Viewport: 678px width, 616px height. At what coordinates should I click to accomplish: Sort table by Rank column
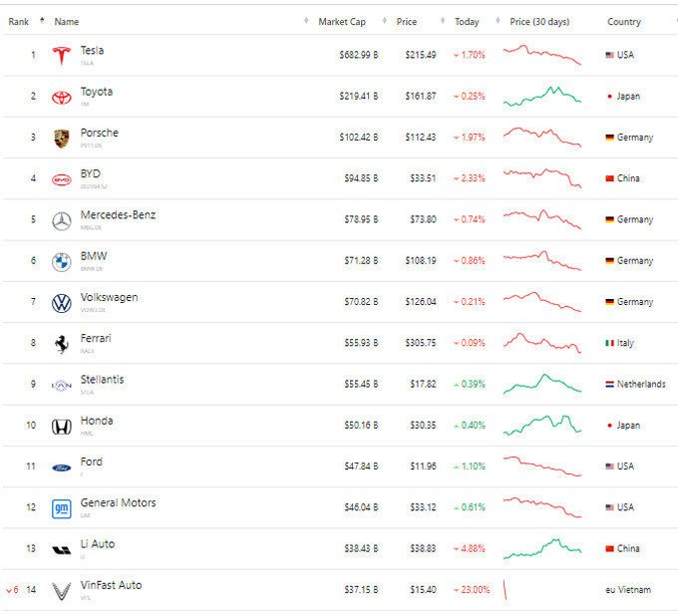pos(19,22)
